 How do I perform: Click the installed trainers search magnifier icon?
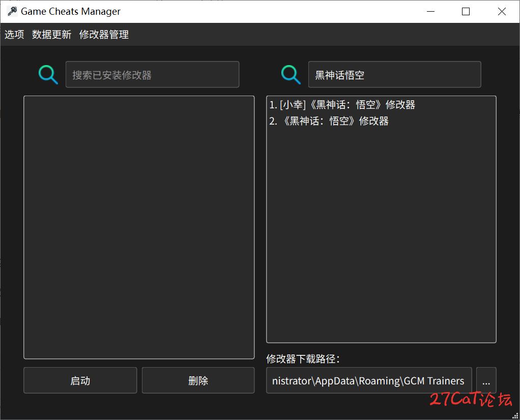click(48, 75)
